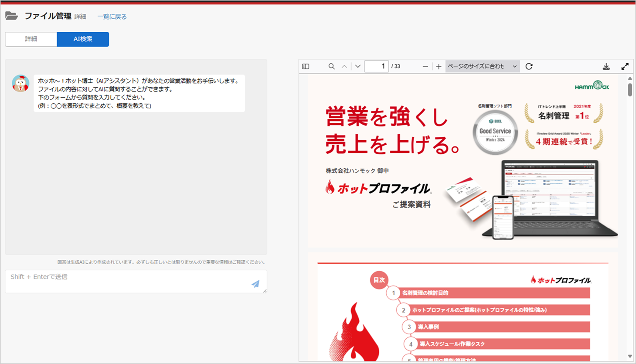Zoom out with the minus icon
The image size is (636, 364).
tap(425, 66)
